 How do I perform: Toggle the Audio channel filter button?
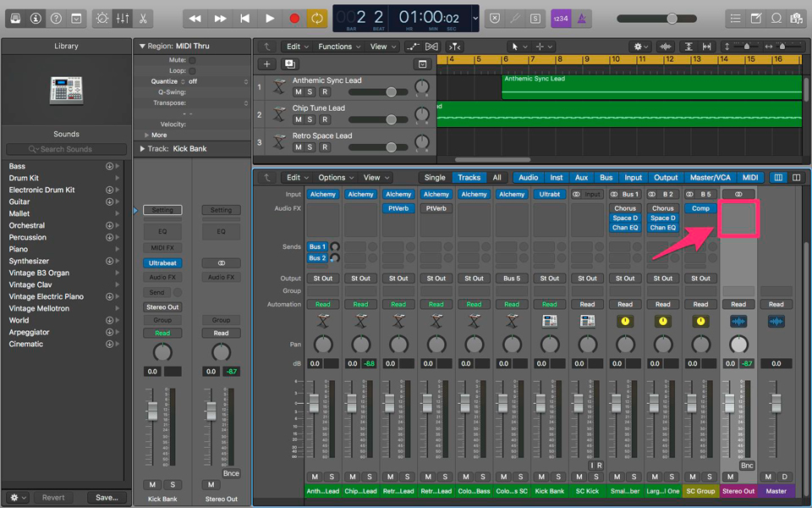(x=528, y=177)
